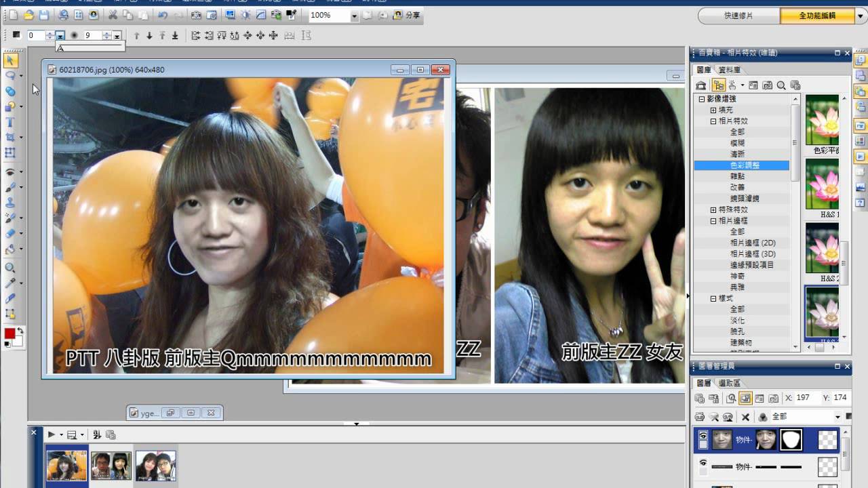
Task: Select the H&S 1 lotus effect thumbnail
Action: pyautogui.click(x=822, y=184)
